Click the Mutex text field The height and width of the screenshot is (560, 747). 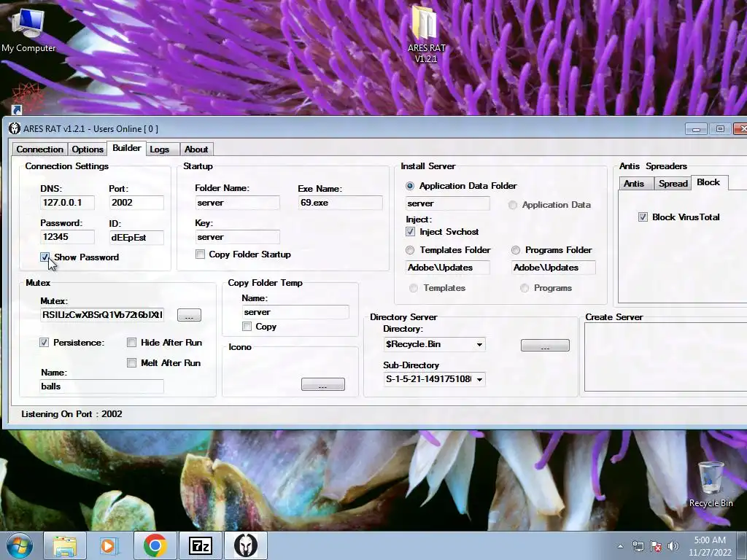102,315
